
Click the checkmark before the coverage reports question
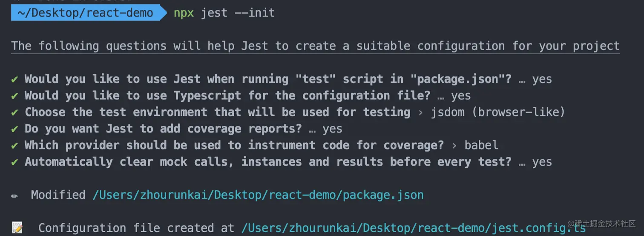15,129
